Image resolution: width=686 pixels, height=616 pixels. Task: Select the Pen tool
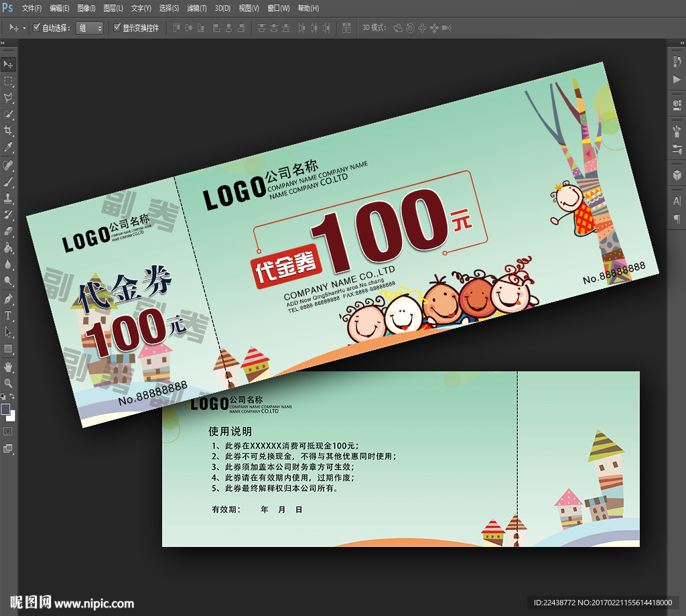point(9,298)
